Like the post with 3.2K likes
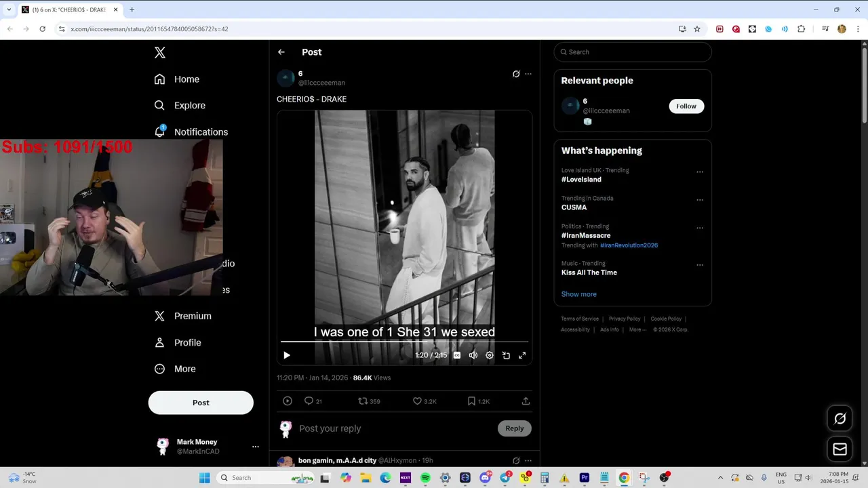Viewport: 868px width, 488px height. [x=425, y=401]
